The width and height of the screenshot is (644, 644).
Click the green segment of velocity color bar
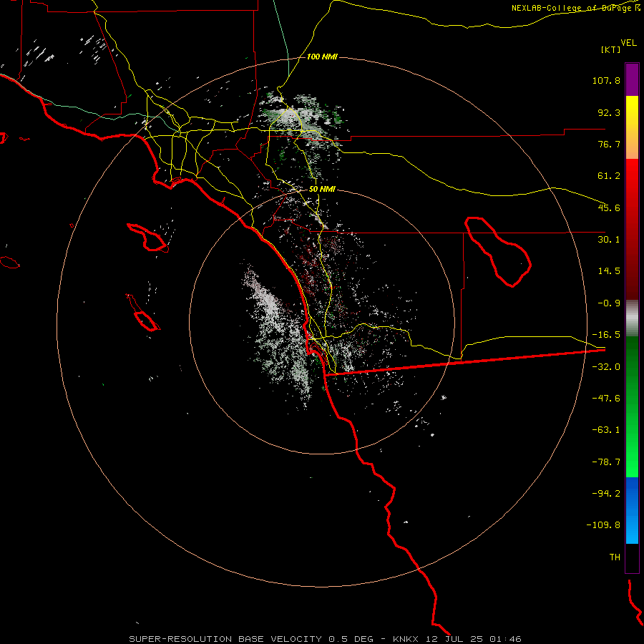[x=632, y=406]
